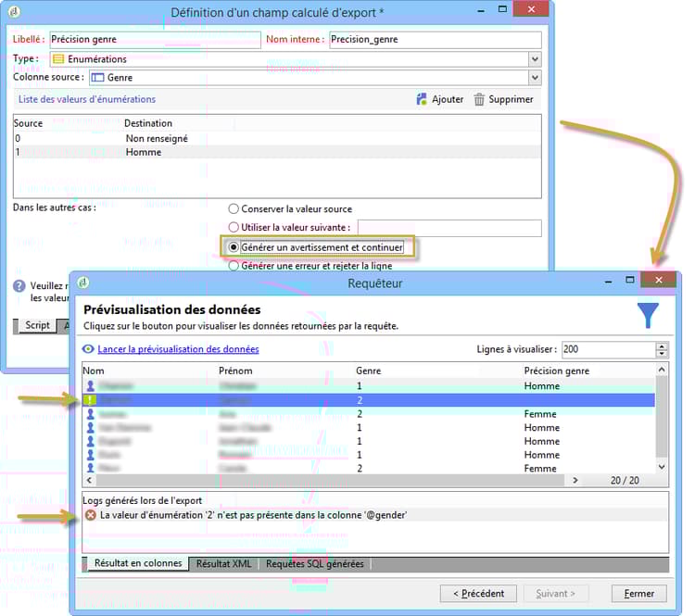695x616 pixels.
Task: Select 'Utiliser la valeur suivante' option
Action: coord(234,227)
